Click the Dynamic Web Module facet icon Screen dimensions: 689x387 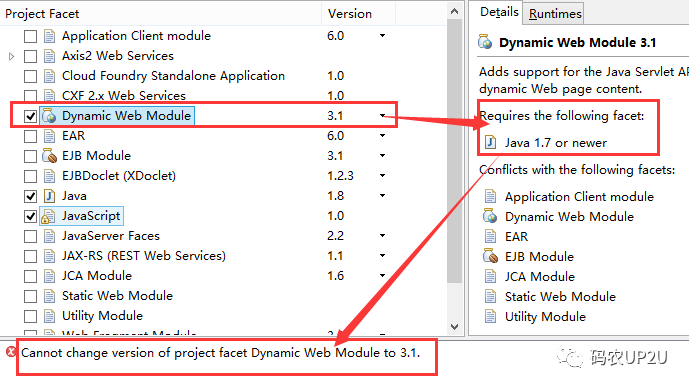click(x=49, y=116)
